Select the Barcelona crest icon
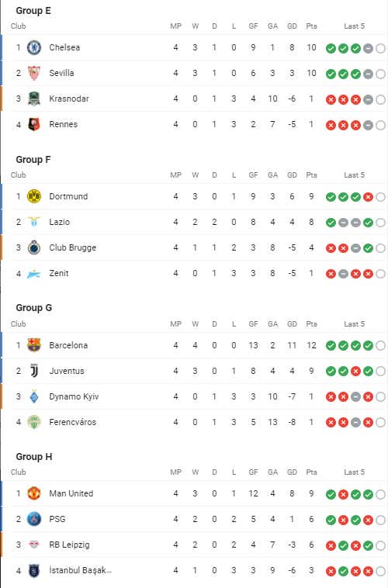388x588 pixels. pos(34,345)
